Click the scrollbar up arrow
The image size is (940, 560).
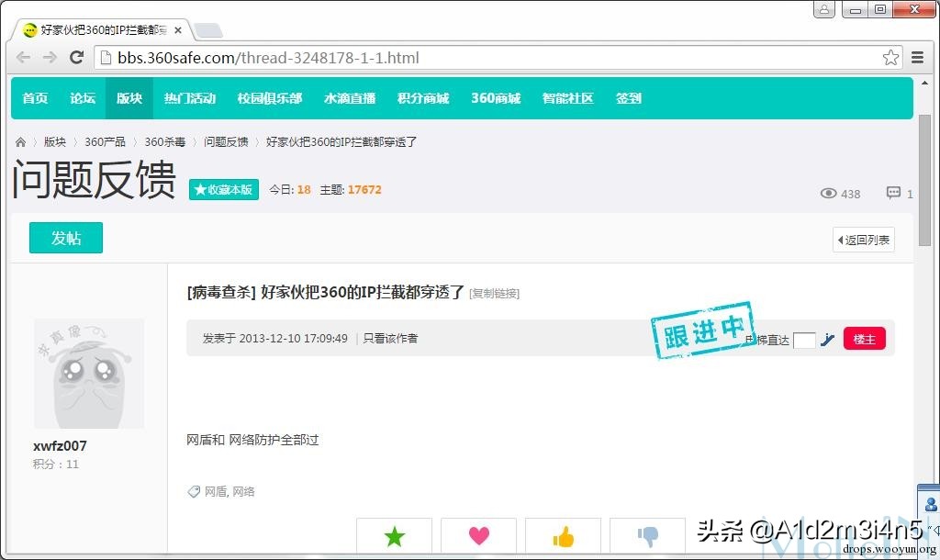pos(924,84)
